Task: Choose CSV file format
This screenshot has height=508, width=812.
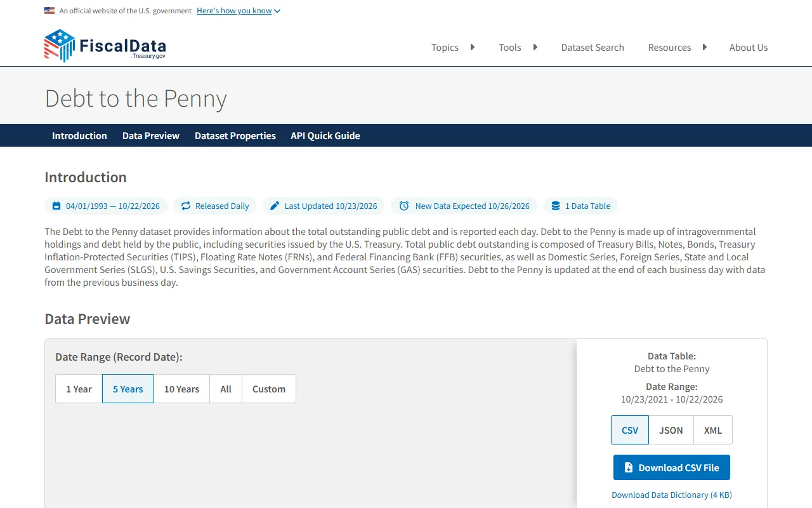Action: coord(630,430)
